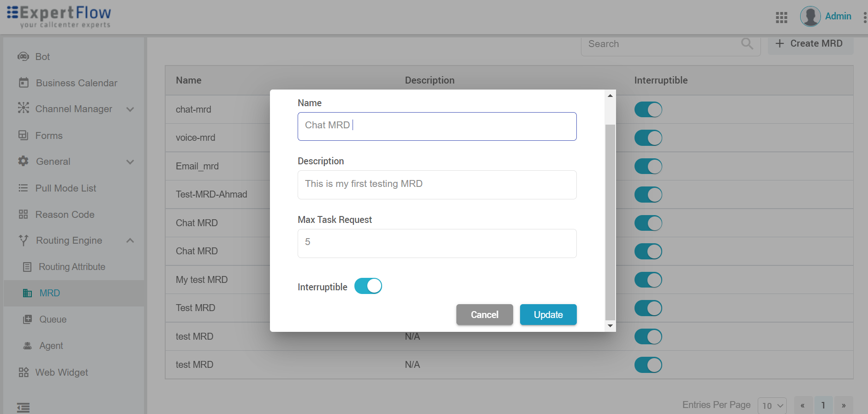Click the Max Task Request field

coord(437,243)
